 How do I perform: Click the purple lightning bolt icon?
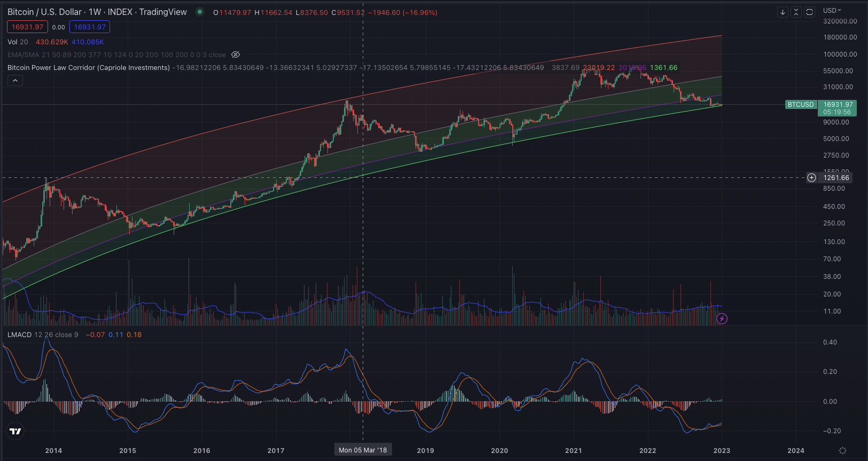[722, 319]
